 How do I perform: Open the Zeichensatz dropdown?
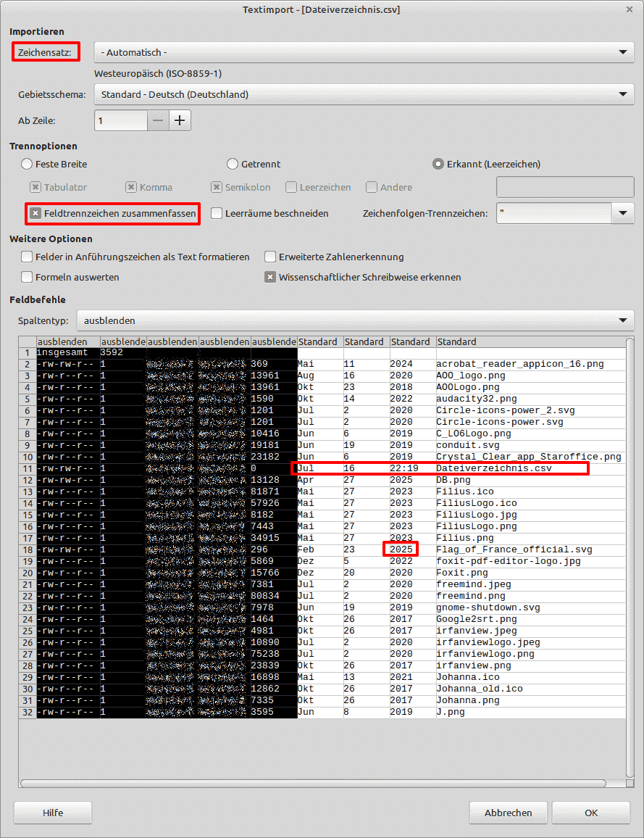[364, 52]
